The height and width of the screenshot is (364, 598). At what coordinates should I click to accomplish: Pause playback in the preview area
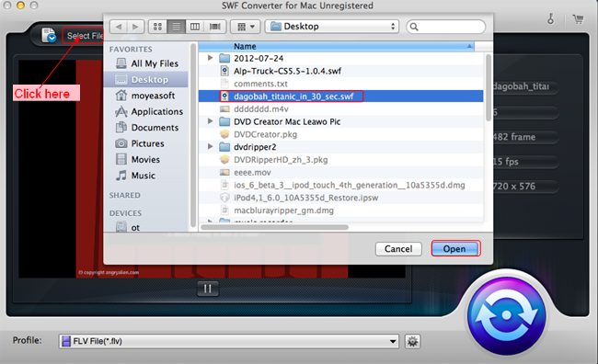pos(208,289)
